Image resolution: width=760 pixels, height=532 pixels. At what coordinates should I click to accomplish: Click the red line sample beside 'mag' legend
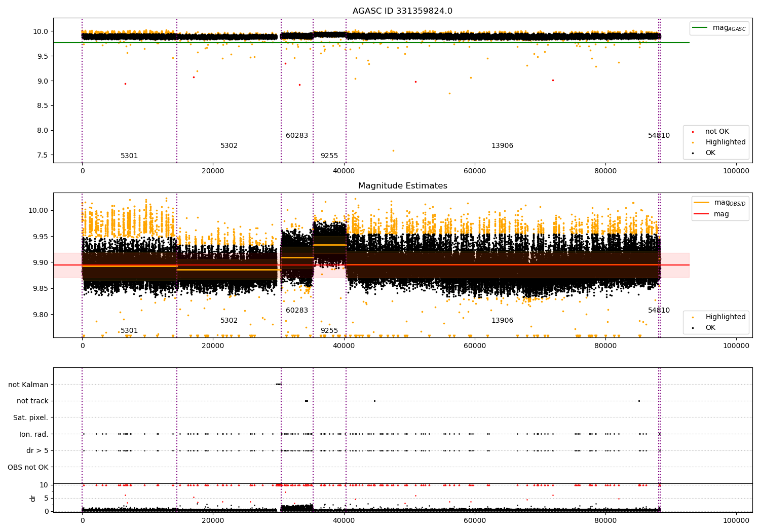[702, 214]
